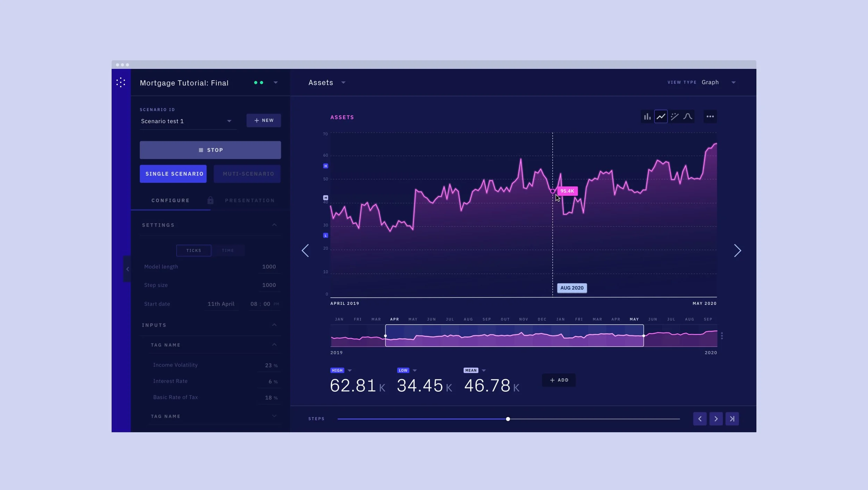The image size is (868, 490).
Task: Skip to last step button
Action: tap(732, 419)
